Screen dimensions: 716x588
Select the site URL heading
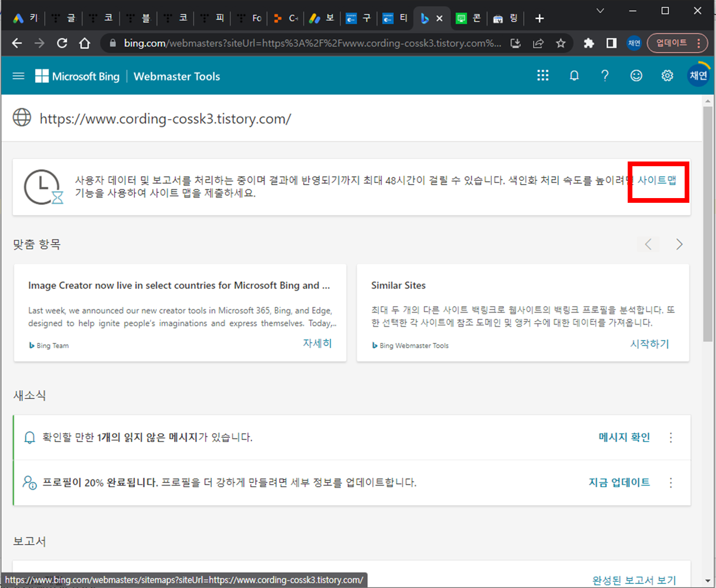pyautogui.click(x=165, y=119)
